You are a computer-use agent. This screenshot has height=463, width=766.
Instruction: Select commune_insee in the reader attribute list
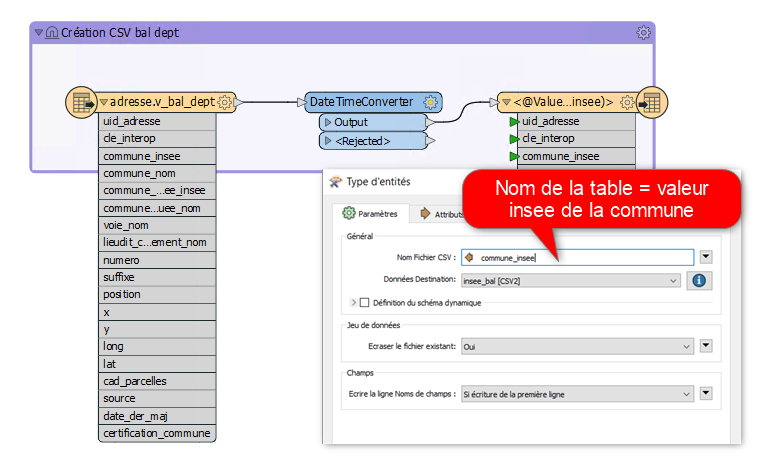[x=157, y=156]
